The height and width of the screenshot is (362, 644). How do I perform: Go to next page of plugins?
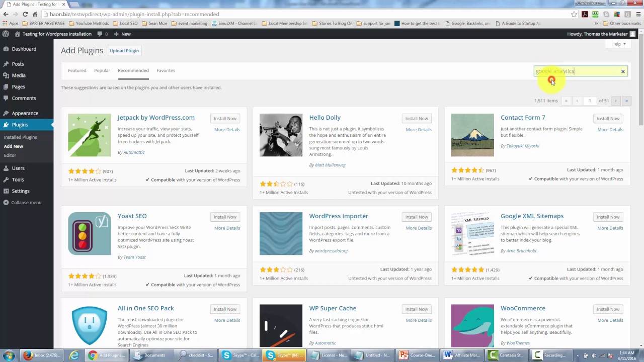pyautogui.click(x=615, y=101)
